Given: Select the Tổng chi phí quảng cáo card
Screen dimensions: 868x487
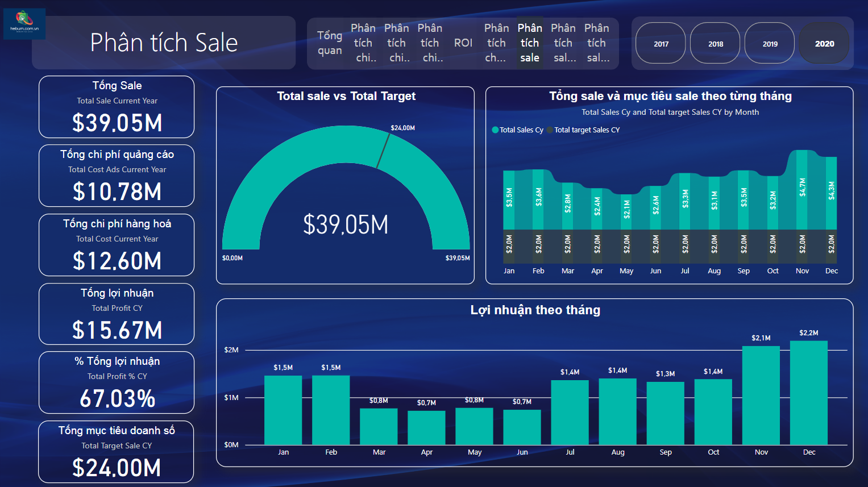Looking at the screenshot, I should (117, 176).
